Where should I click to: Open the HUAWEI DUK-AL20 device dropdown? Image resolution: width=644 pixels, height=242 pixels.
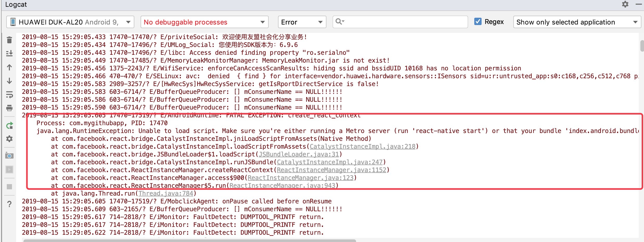tap(70, 22)
